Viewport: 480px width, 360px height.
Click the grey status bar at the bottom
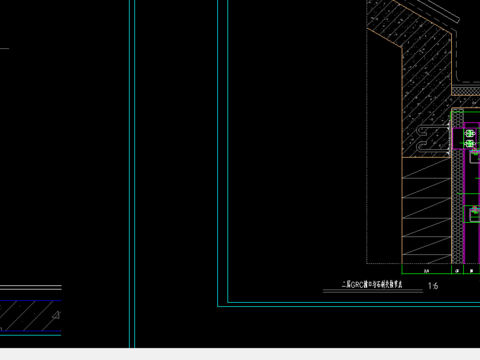[x=240, y=354]
